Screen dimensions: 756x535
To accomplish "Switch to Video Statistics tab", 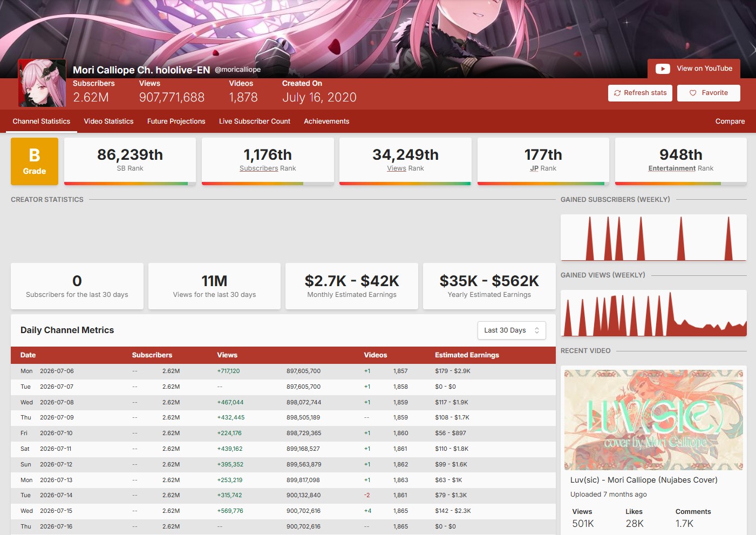I will pos(108,121).
